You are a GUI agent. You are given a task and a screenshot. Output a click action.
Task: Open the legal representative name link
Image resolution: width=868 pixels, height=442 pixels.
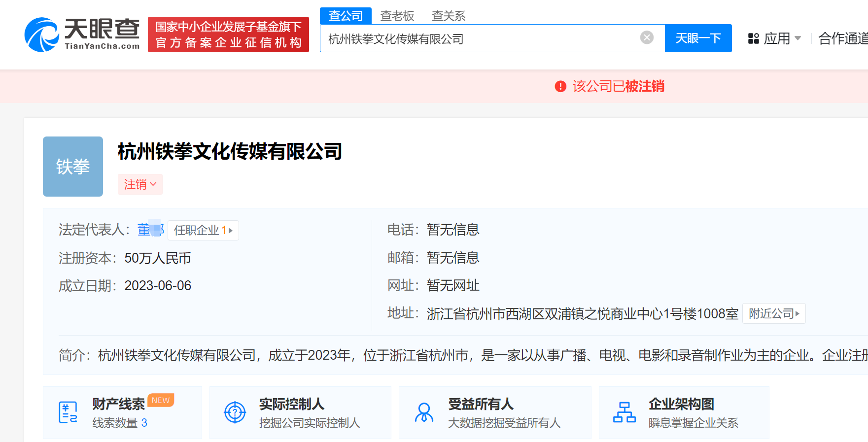point(150,230)
